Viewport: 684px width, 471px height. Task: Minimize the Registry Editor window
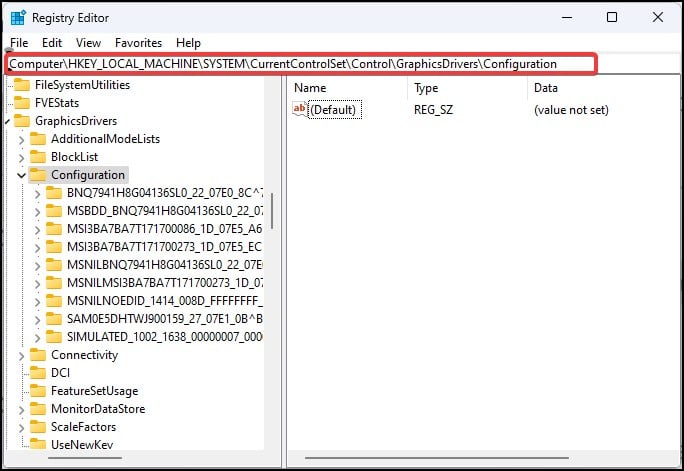567,17
